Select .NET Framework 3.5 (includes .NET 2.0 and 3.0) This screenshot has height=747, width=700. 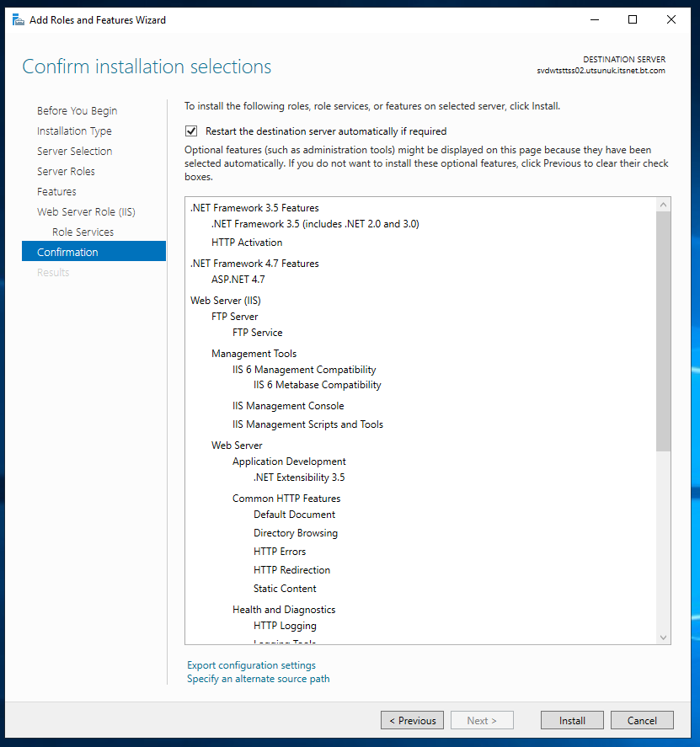[x=315, y=224]
